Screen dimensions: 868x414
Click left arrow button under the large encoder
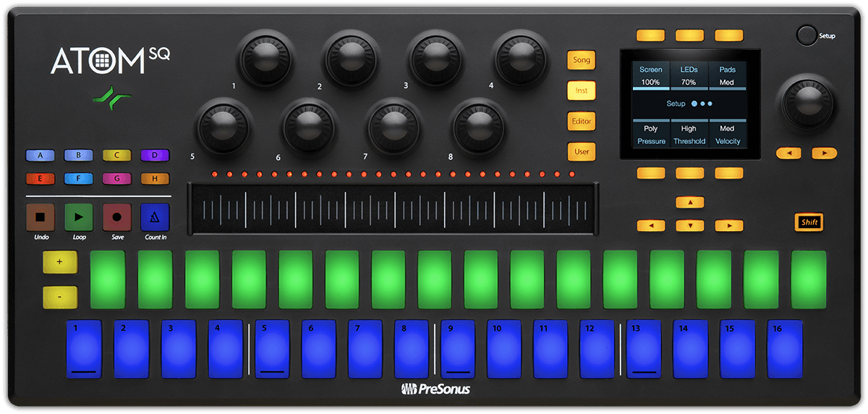point(788,153)
